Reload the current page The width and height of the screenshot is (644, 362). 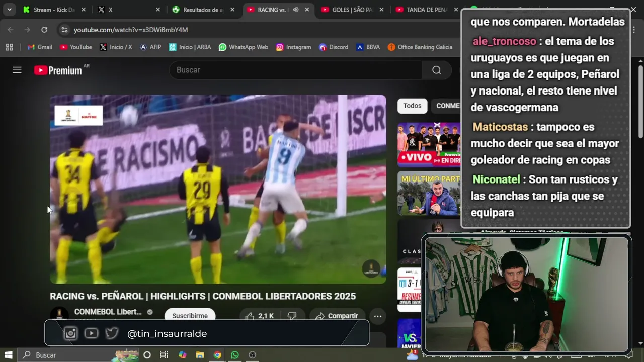click(44, 30)
